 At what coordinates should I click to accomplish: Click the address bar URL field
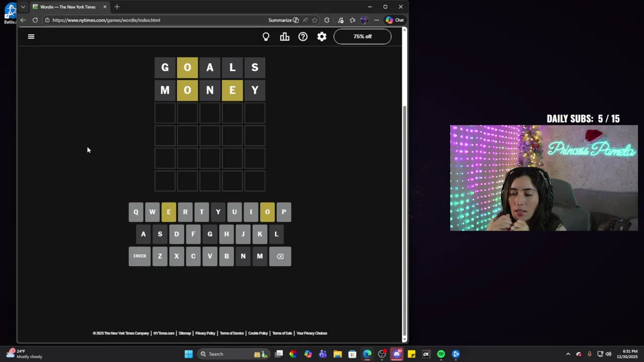click(x=156, y=20)
